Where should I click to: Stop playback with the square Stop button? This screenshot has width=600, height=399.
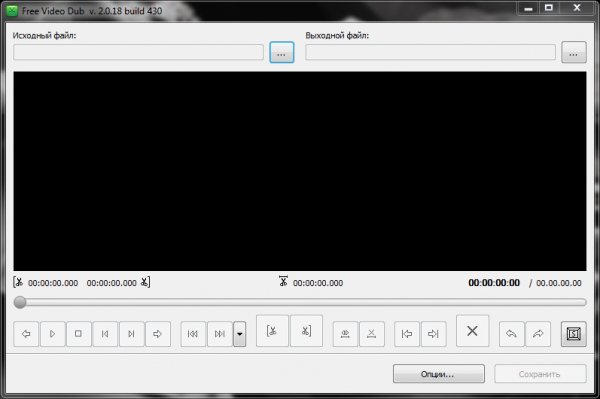(78, 334)
